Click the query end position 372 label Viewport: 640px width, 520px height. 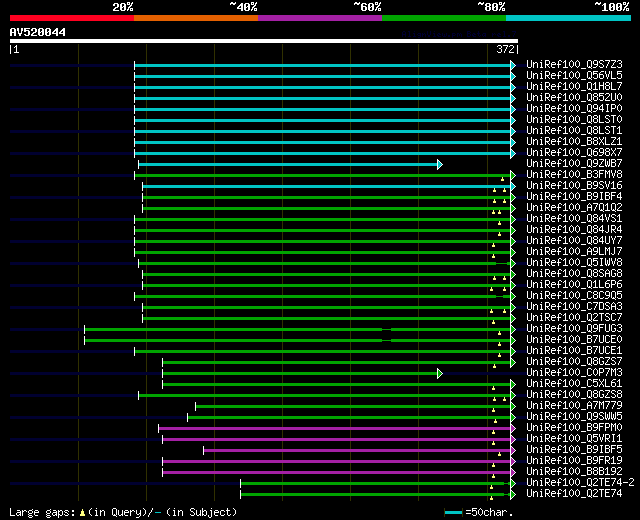point(505,49)
